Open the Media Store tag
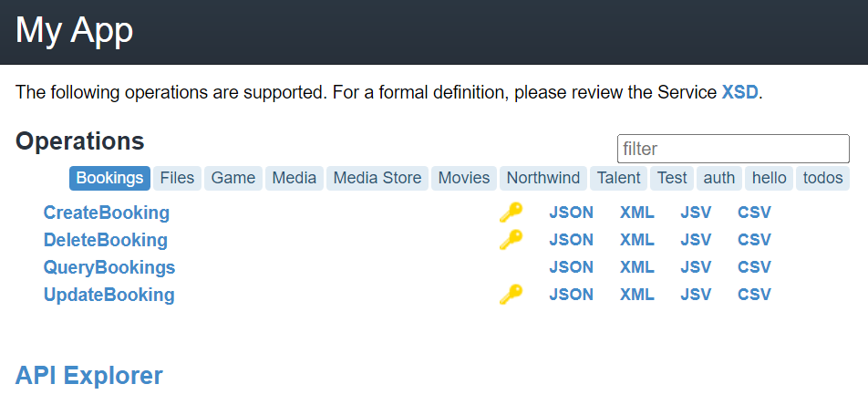This screenshot has height=405, width=868. pos(377,178)
